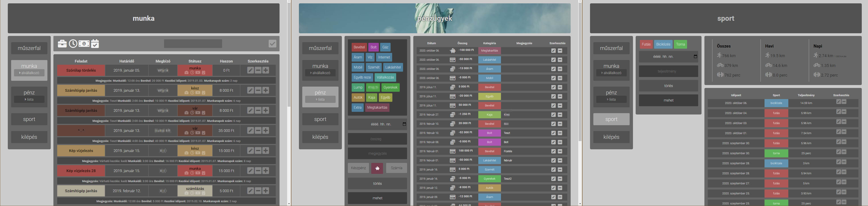This screenshot has width=868, height=206.
Task: Click the clock icon in the munka toolbar
Action: [73, 44]
